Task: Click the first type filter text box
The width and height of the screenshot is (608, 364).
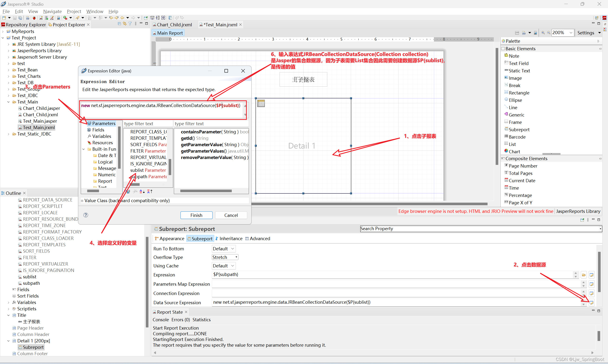Action: (x=148, y=124)
